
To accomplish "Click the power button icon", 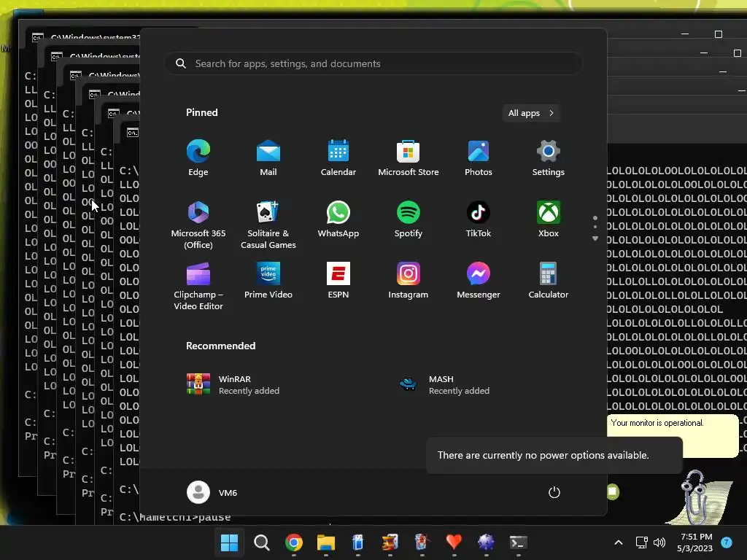I will pos(554,492).
